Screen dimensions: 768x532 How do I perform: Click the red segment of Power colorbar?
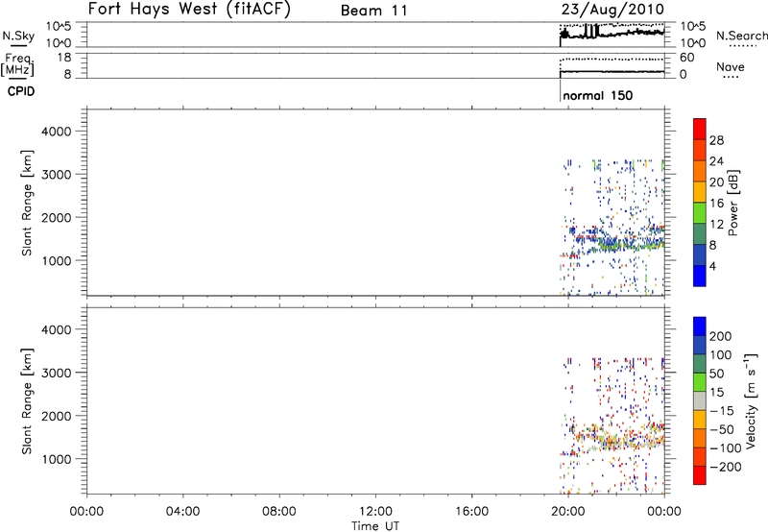(700, 129)
